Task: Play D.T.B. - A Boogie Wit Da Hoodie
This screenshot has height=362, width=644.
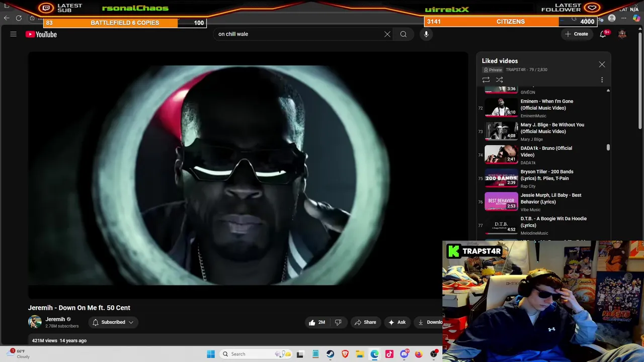Action: [553, 222]
